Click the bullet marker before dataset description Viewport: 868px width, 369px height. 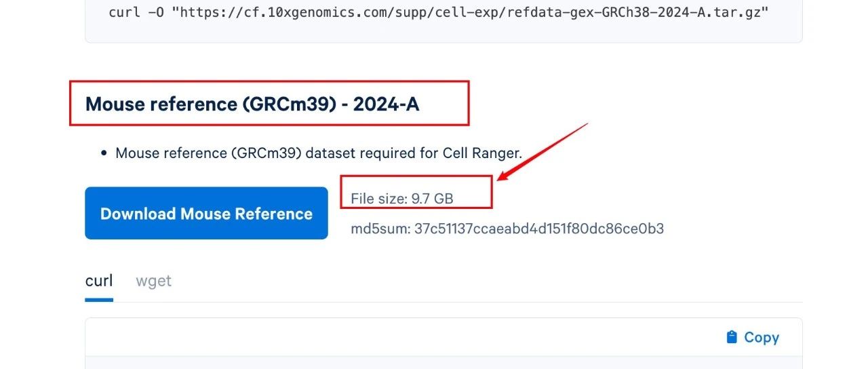point(104,153)
